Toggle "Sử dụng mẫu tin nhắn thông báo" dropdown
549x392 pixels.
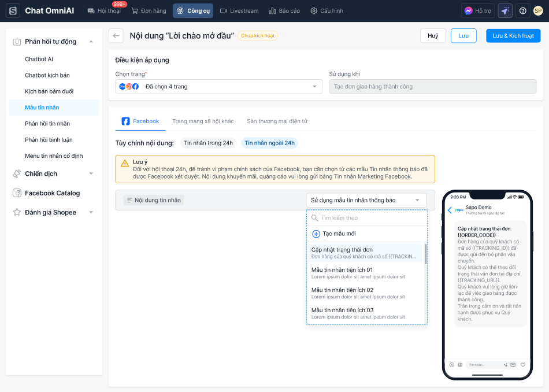[366, 200]
